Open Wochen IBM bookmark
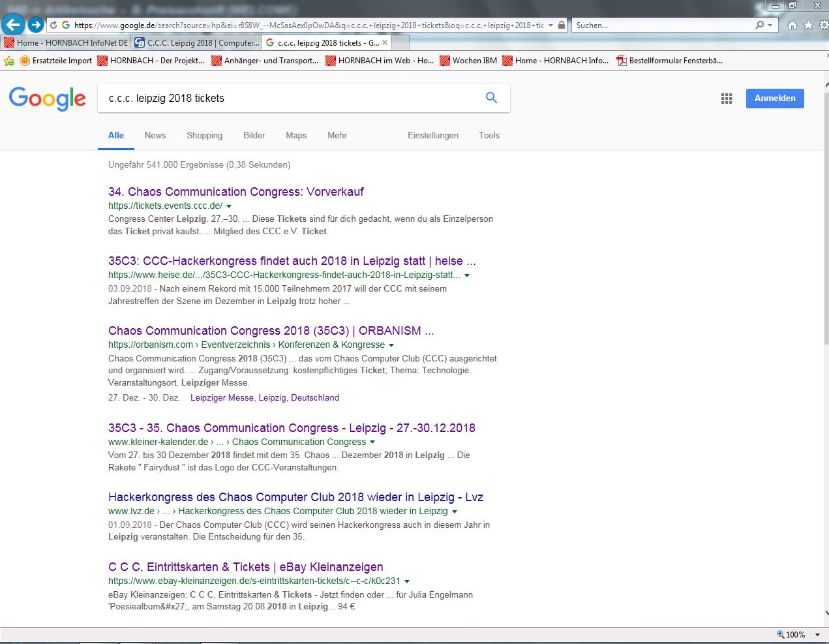Screen dimensions: 829x644 (x=468, y=61)
